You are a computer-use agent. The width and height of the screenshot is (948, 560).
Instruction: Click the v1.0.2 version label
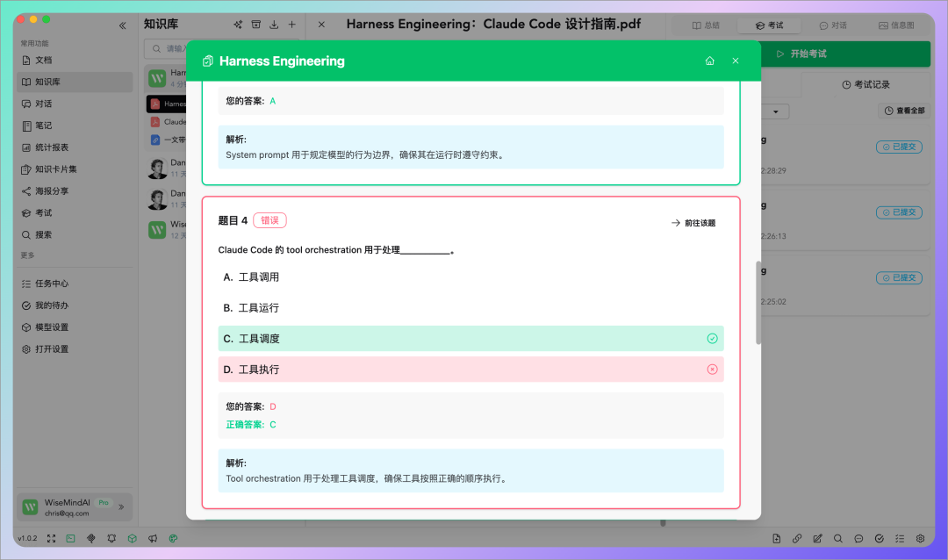pos(28,538)
